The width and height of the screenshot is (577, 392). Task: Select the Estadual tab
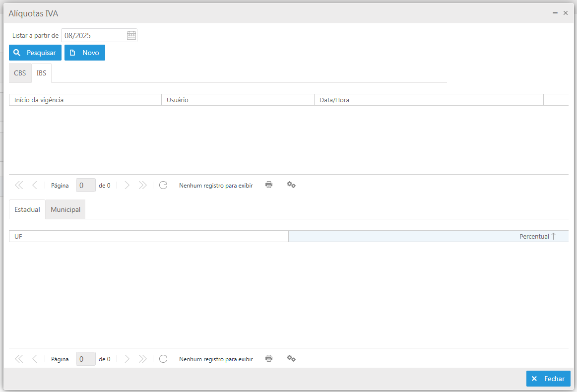[27, 209]
